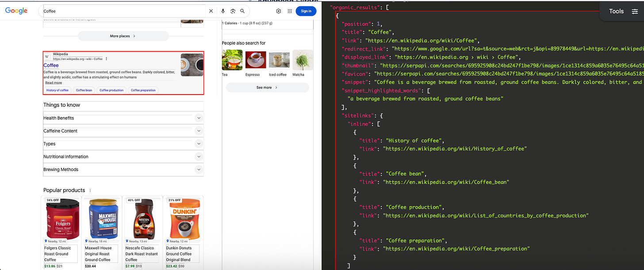This screenshot has width=644, height=270.
Task: Open the Wikipedia favicon icon
Action: click(x=47, y=57)
